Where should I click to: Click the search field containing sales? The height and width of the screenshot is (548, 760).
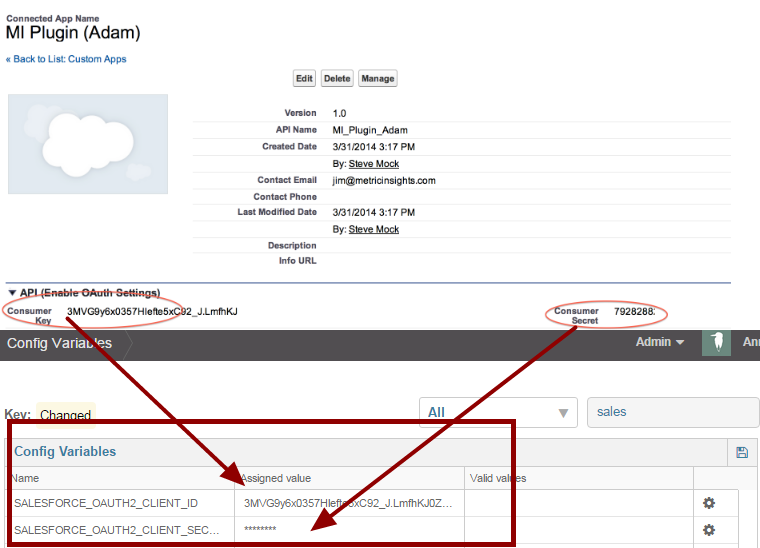(673, 412)
